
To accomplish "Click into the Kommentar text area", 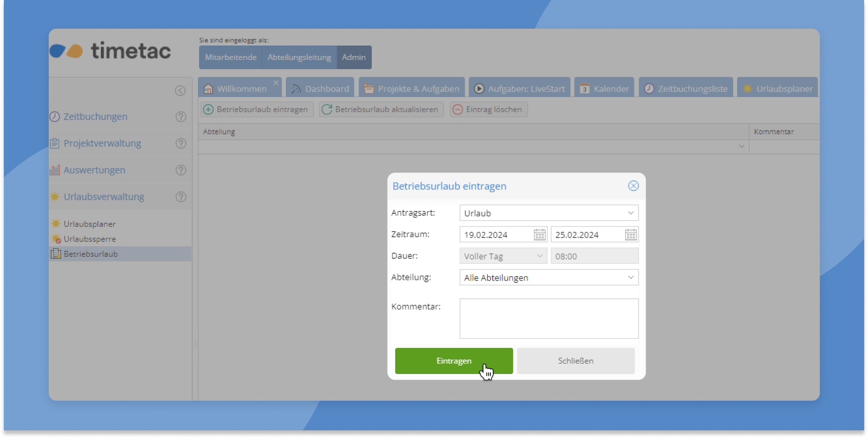I will tap(549, 318).
